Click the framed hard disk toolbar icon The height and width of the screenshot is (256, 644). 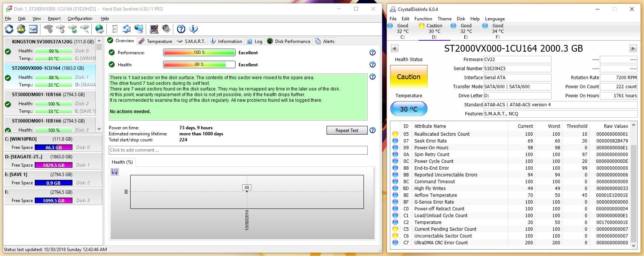(33, 29)
